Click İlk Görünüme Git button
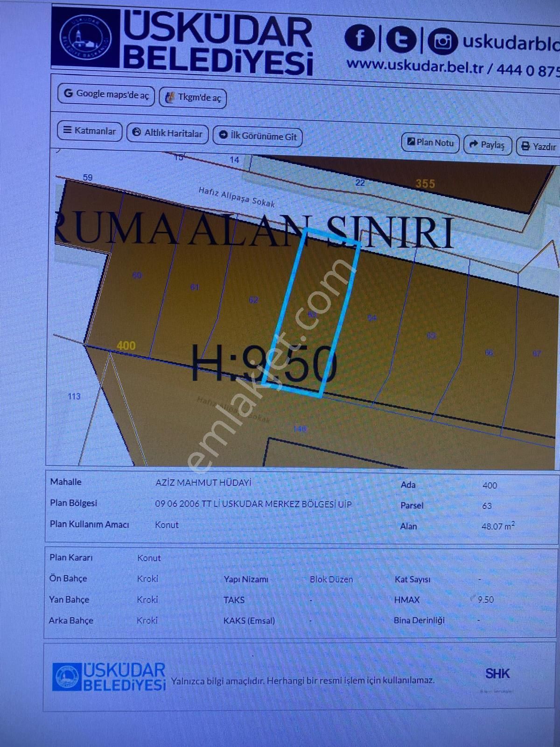This screenshot has height=747, width=560. pyautogui.click(x=258, y=136)
